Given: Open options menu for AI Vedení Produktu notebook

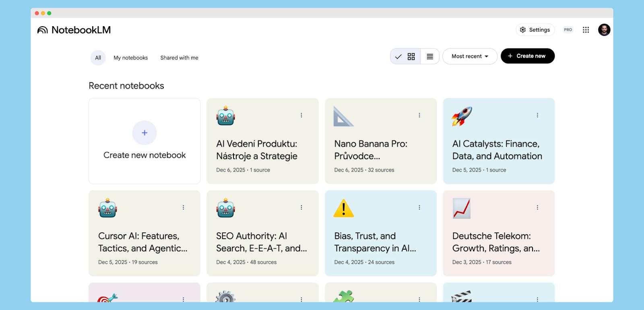Looking at the screenshot, I should coord(301,115).
